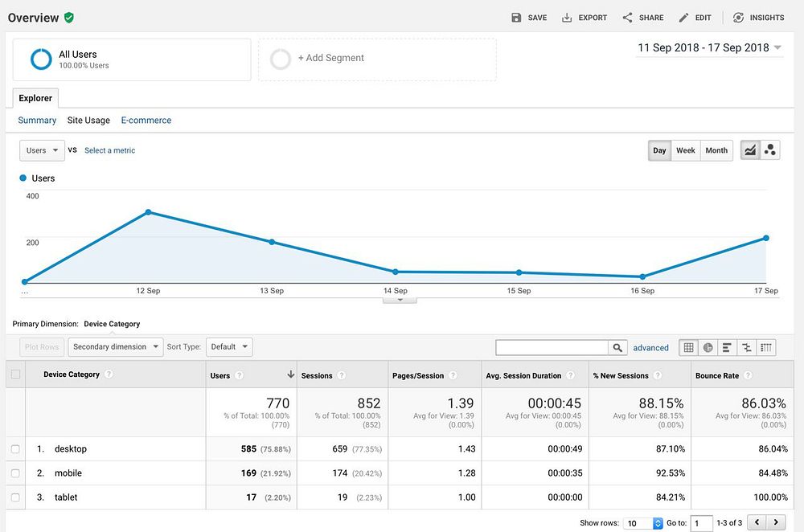Click the All Users segment box

[x=132, y=59]
